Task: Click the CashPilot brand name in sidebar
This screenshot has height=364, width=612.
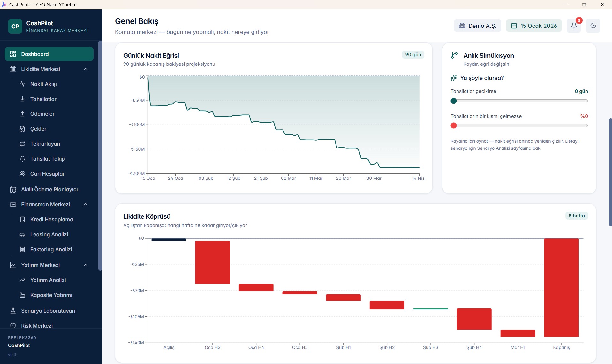Action: 40,23
